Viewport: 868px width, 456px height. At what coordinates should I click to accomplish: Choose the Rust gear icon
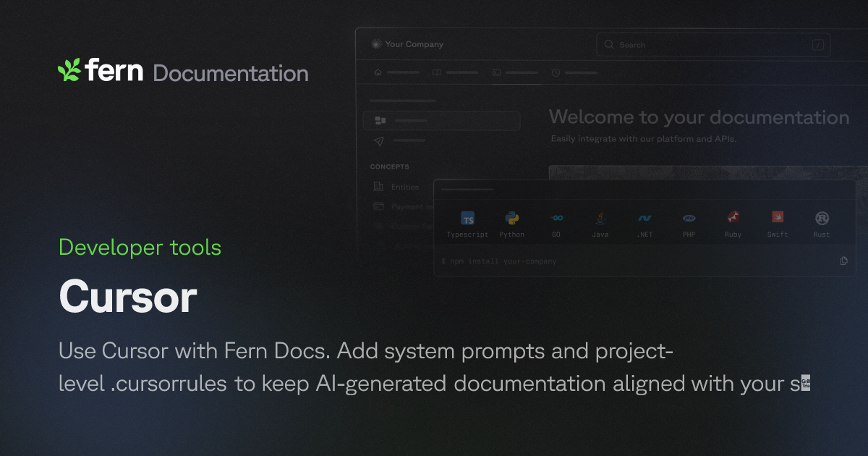(x=822, y=218)
